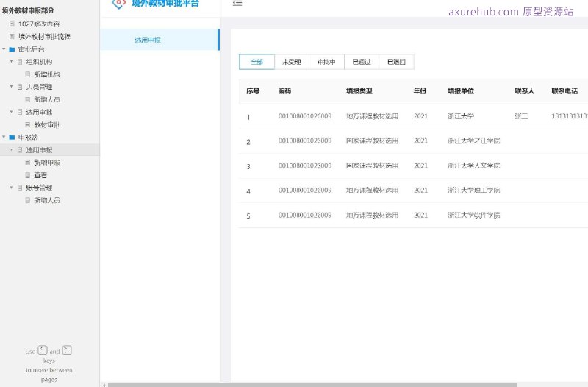
Task: Select the 全部 tab
Action: tap(257, 62)
